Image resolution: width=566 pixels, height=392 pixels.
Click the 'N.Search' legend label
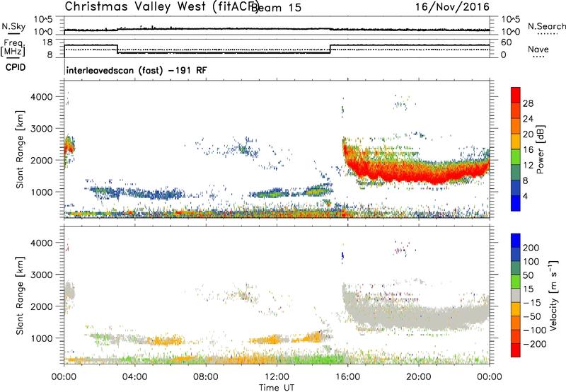(x=546, y=26)
